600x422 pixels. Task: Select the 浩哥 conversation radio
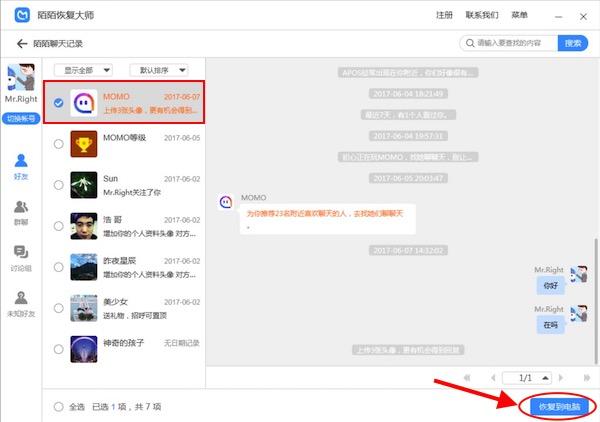(59, 226)
